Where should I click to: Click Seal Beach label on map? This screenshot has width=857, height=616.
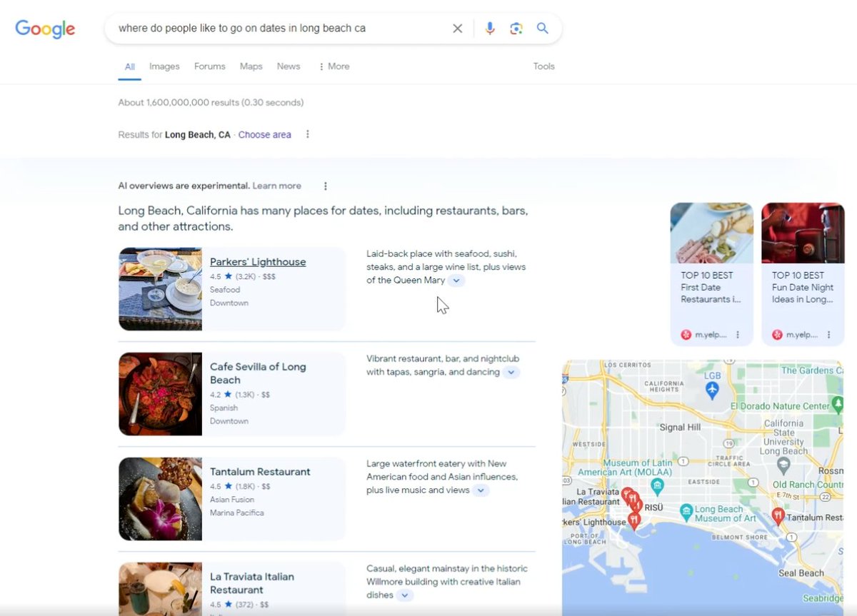801,573
